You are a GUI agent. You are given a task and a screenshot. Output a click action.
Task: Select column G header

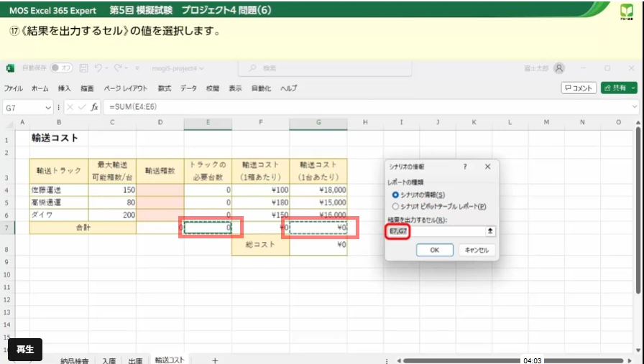point(318,122)
